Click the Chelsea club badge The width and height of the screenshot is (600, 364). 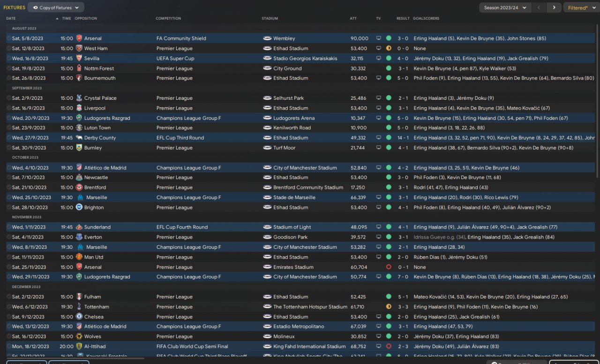tap(79, 317)
